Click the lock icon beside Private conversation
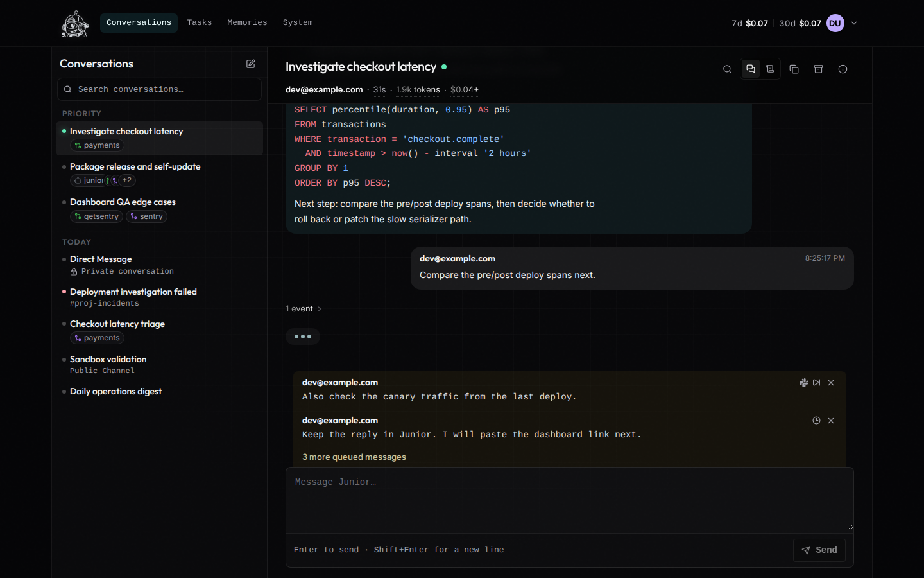Image resolution: width=924 pixels, height=578 pixels. [74, 272]
